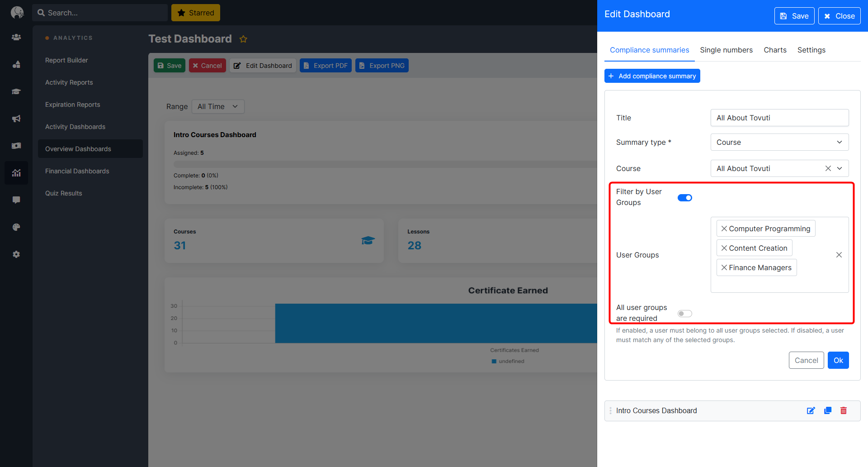The height and width of the screenshot is (467, 868).
Task: Expand the Summary type dropdown
Action: click(x=779, y=142)
